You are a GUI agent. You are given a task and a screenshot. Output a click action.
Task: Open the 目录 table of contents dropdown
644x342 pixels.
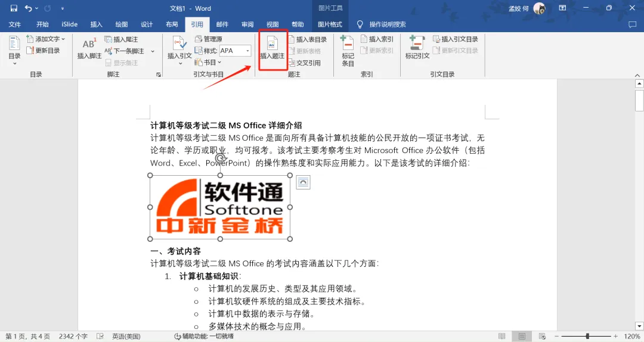(14, 51)
